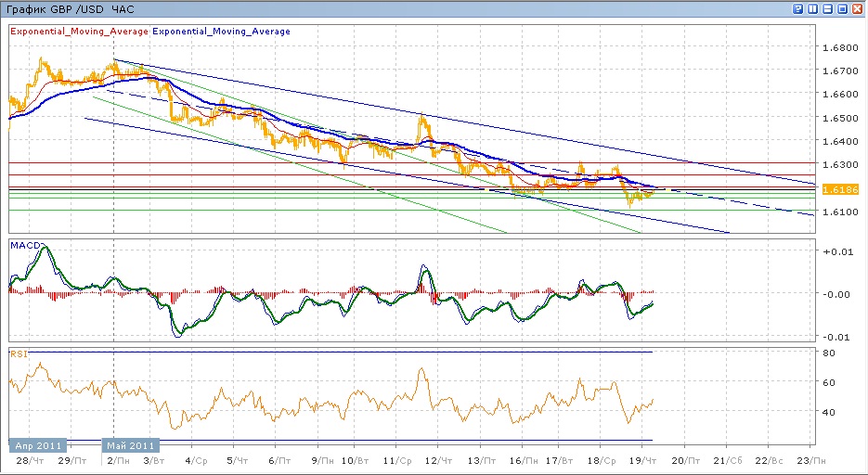
Task: Click the 1.6800 price level on axis
Action: [838, 47]
